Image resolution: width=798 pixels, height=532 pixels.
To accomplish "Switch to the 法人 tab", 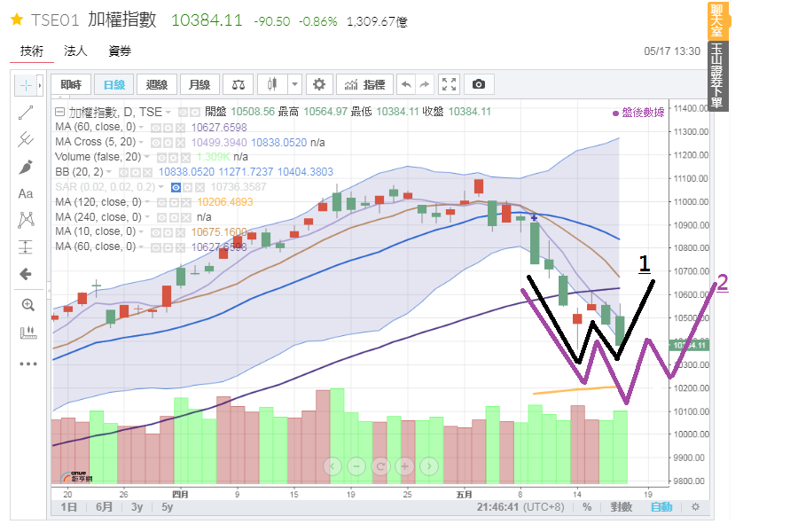I will click(x=75, y=51).
